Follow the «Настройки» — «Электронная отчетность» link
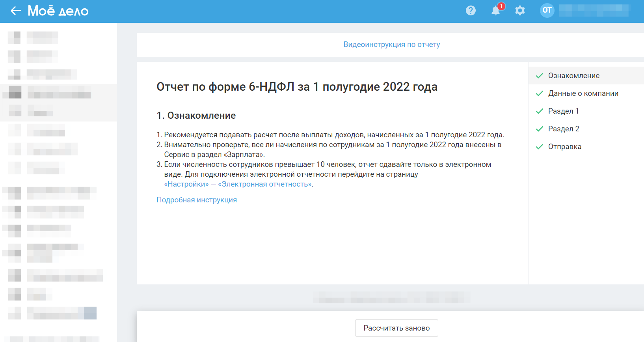 tap(238, 184)
